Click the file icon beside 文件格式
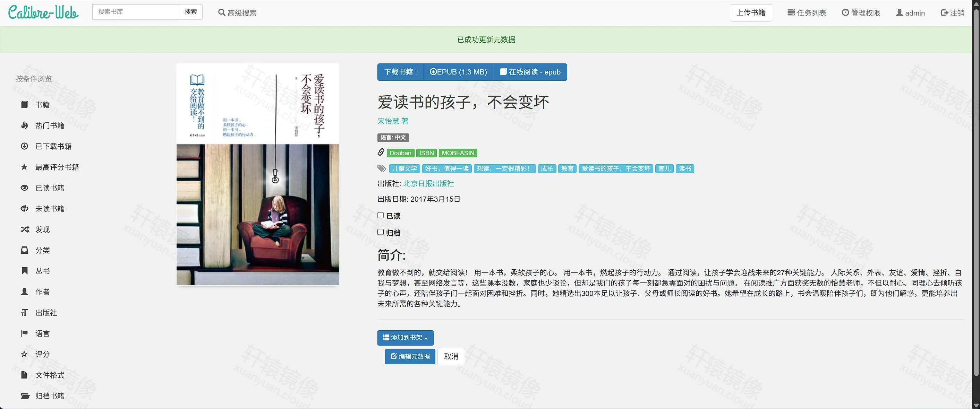 coord(24,375)
